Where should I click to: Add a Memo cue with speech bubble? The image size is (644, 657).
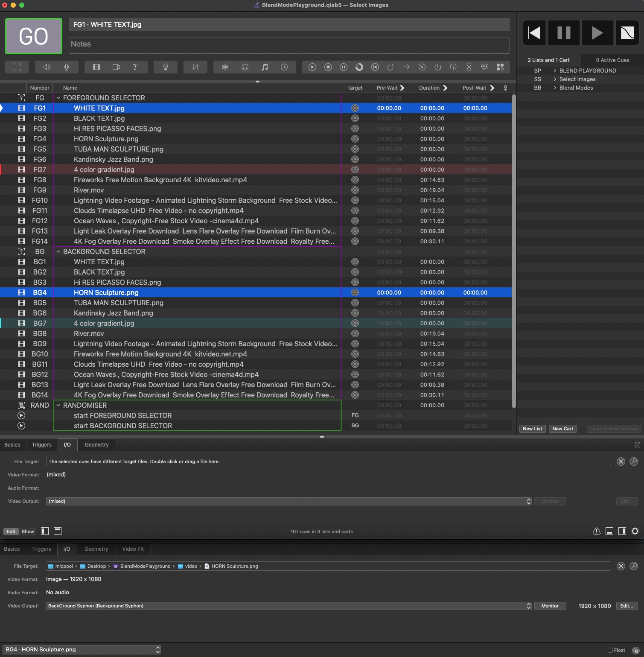tap(484, 67)
